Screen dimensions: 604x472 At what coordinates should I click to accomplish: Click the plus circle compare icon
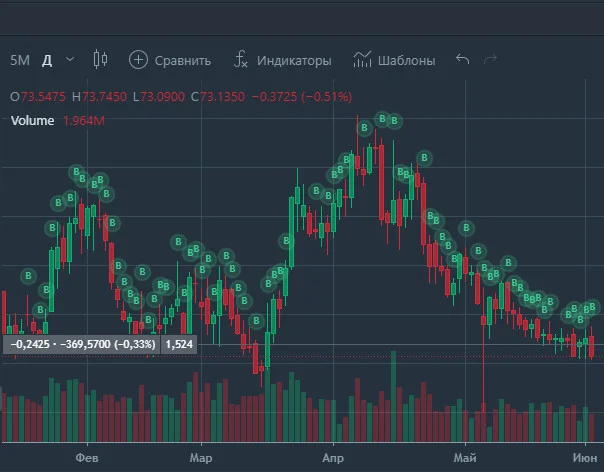coord(138,60)
